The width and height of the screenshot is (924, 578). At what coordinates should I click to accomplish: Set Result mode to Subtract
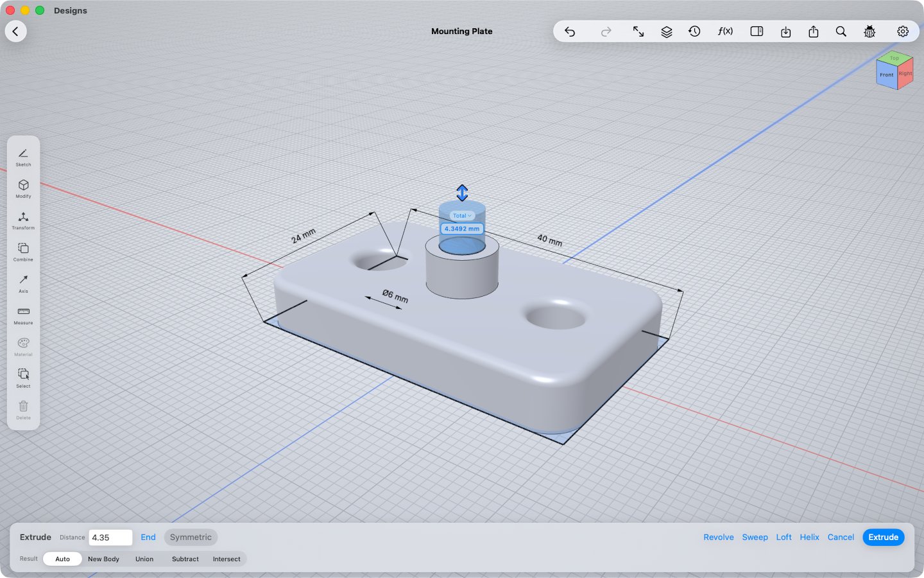coord(185,559)
